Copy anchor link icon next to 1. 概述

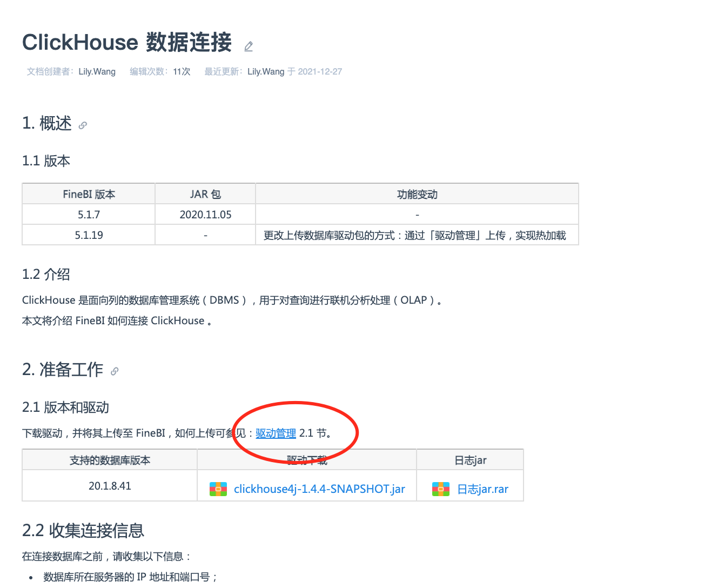[x=83, y=125]
